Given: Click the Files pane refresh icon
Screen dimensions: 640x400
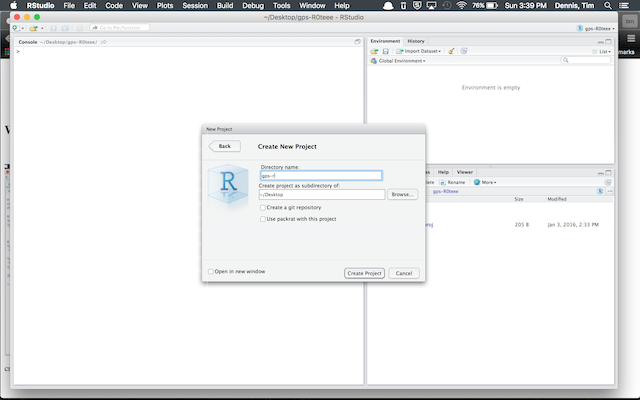Looking at the screenshot, I should pyautogui.click(x=608, y=182).
